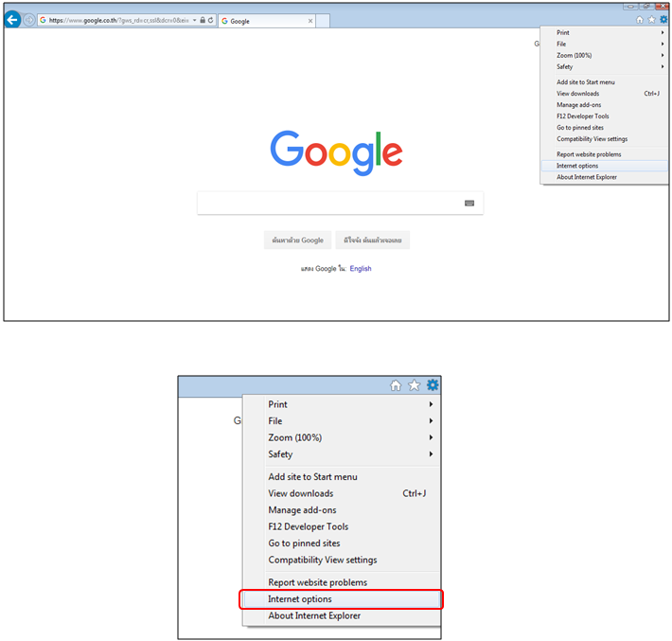Open Compatibility View settings in small browser menu
672x641 pixels.
604,139
